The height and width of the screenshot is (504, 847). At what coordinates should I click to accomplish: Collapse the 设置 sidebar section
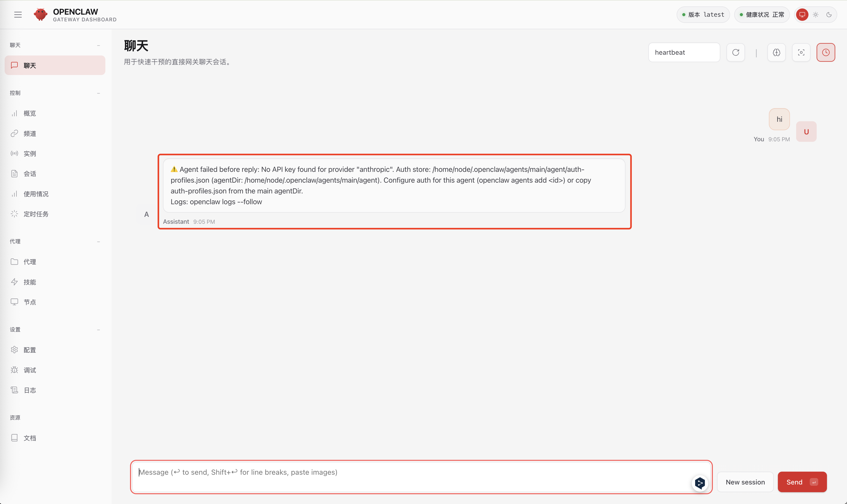click(x=98, y=330)
